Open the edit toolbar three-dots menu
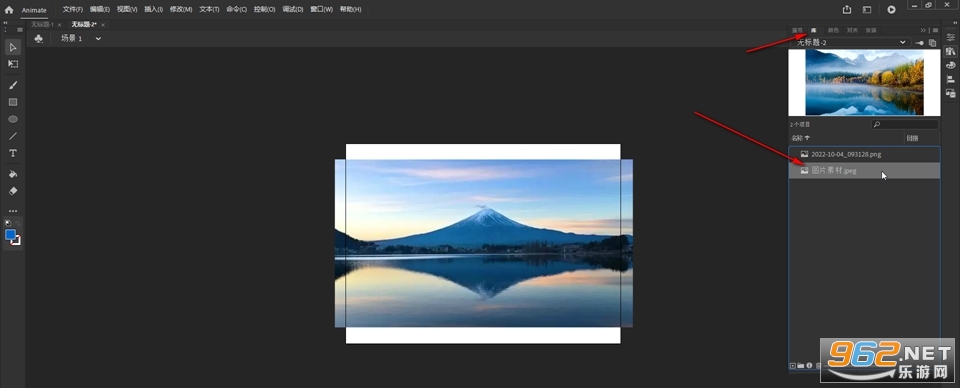 pos(13,211)
